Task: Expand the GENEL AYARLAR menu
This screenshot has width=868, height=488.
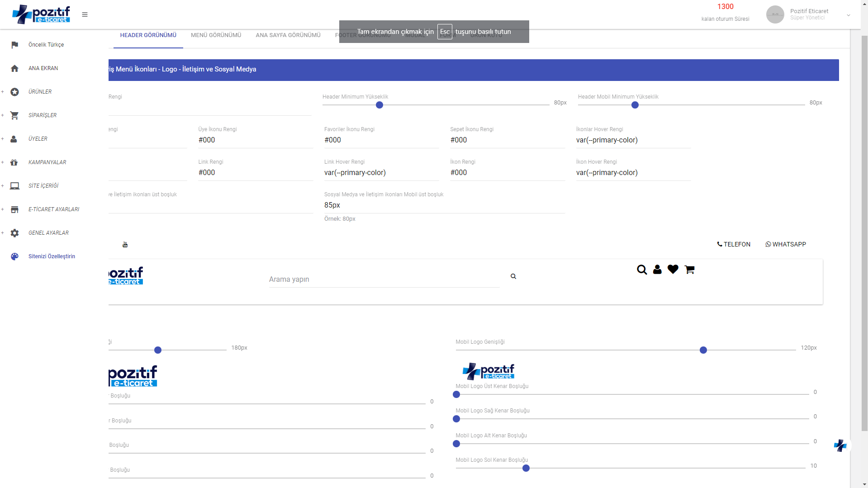Action: tap(48, 233)
